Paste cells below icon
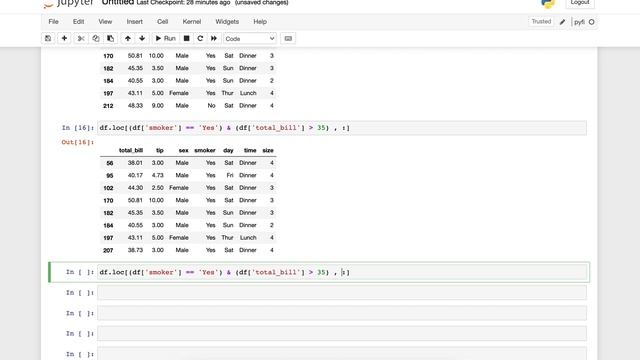The height and width of the screenshot is (360, 640). (x=110, y=38)
